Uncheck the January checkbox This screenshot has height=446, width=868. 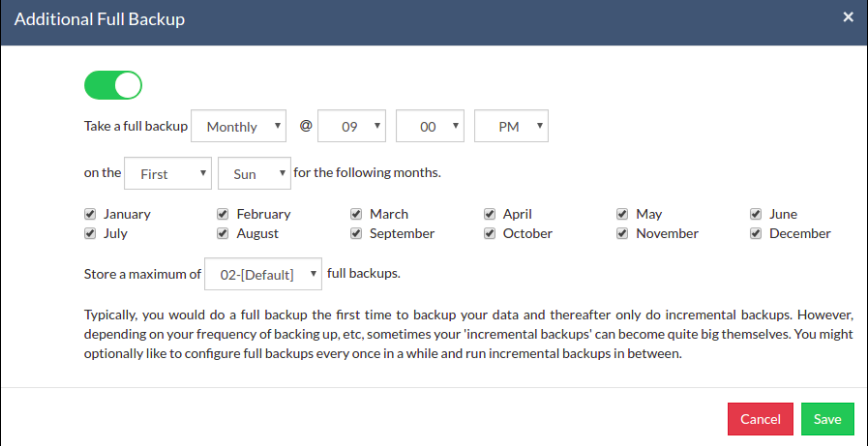pos(90,214)
